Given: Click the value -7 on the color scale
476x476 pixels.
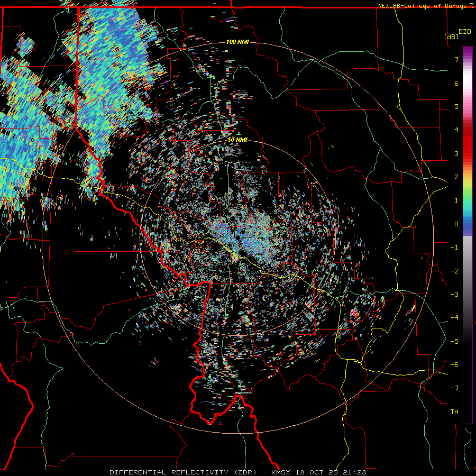Looking at the screenshot, I should 454,388.
